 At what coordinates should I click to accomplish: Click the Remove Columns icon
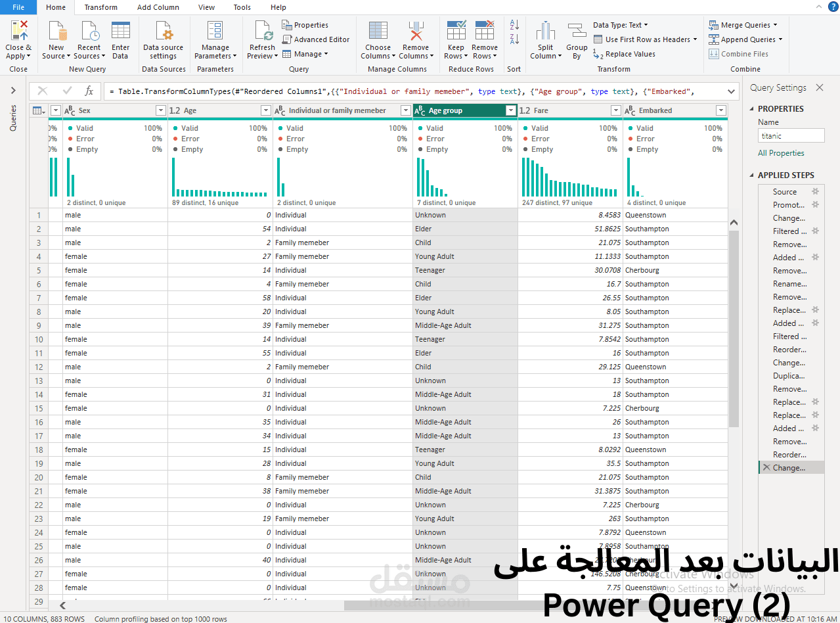point(415,30)
